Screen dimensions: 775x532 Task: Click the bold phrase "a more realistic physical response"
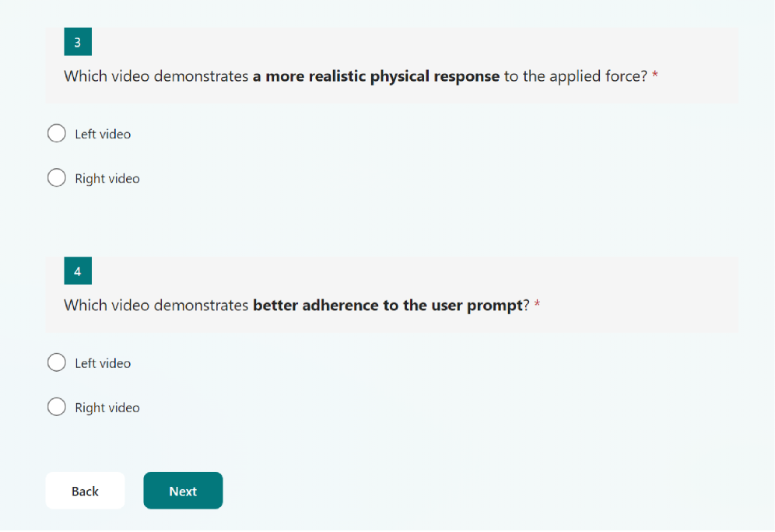pos(376,76)
